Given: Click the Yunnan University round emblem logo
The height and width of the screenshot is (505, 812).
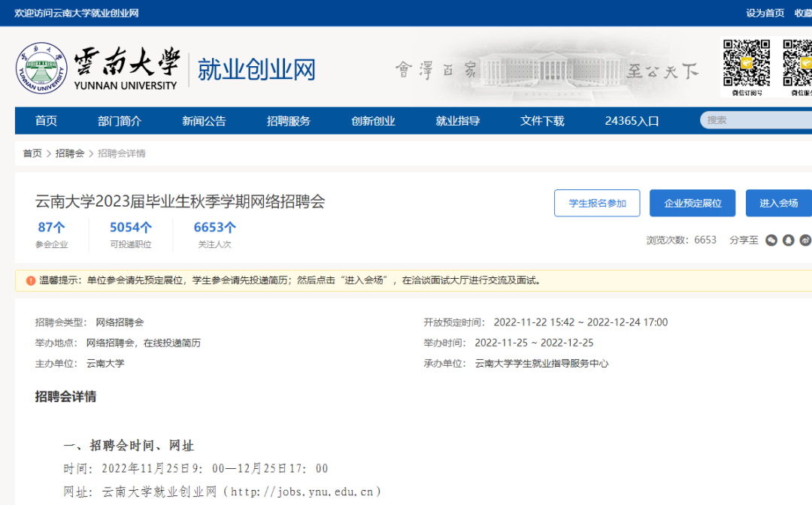Looking at the screenshot, I should tap(41, 68).
